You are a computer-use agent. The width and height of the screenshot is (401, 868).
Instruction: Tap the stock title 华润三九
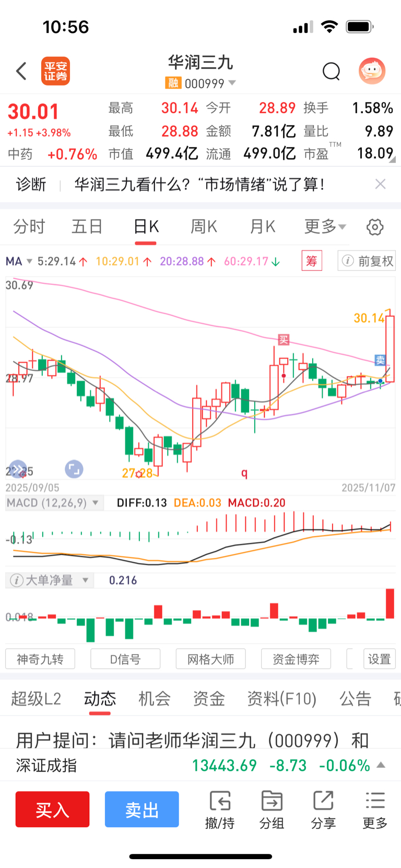tap(200, 63)
